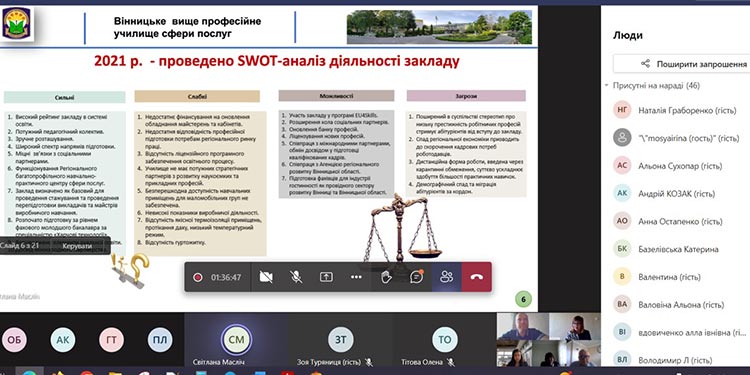Open the meeting chat
750x375 pixels.
coord(417,277)
